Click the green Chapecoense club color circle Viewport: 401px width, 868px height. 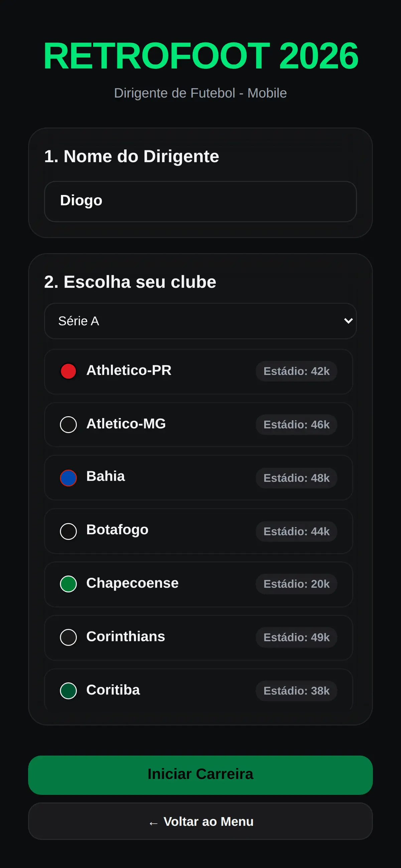[69, 583]
